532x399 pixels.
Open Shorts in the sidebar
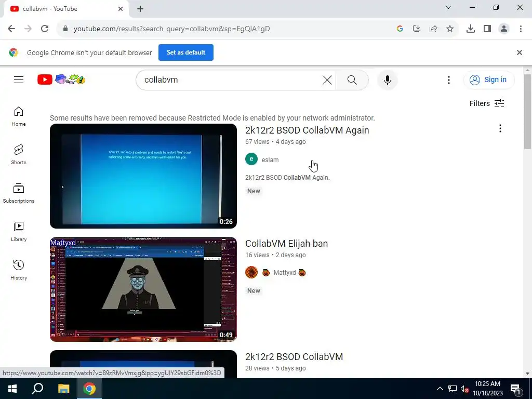[x=19, y=155]
